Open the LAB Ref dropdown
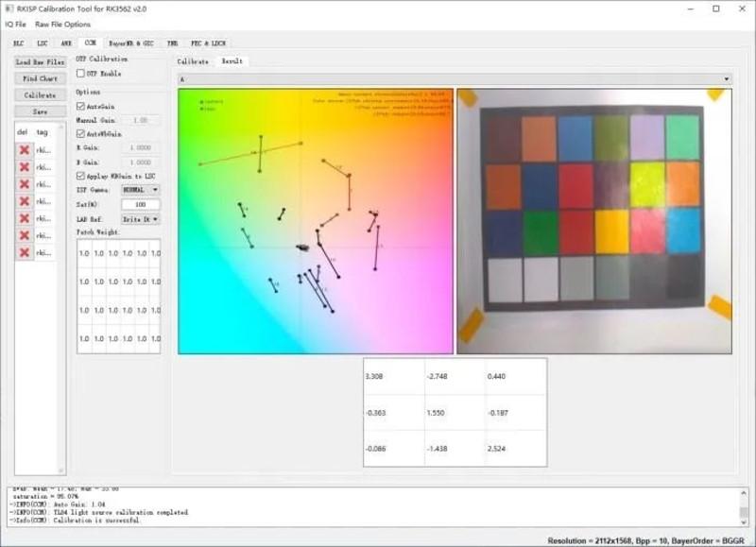Screen dimensions: 756x547 (x=140, y=219)
